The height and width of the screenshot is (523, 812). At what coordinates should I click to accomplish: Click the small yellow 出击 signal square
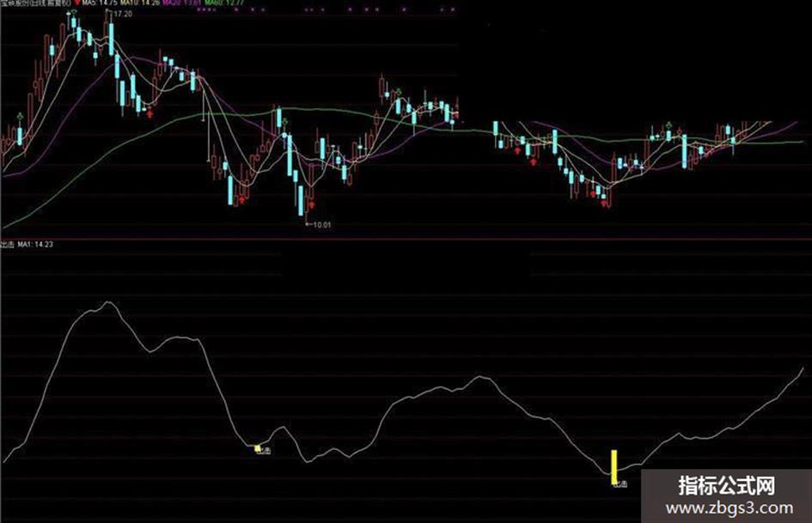(258, 448)
